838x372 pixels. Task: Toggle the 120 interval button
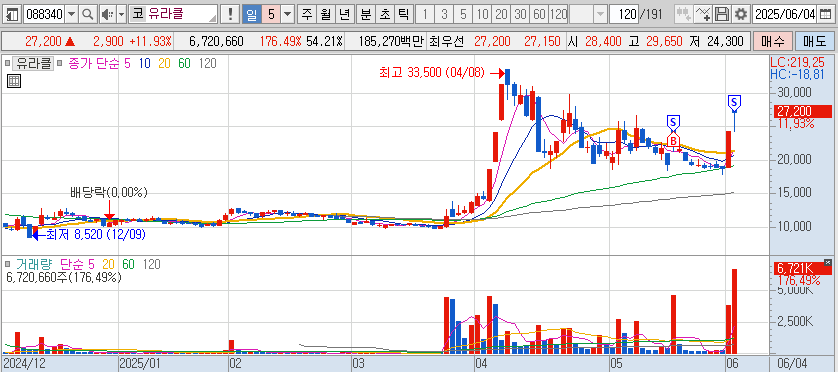coord(558,14)
